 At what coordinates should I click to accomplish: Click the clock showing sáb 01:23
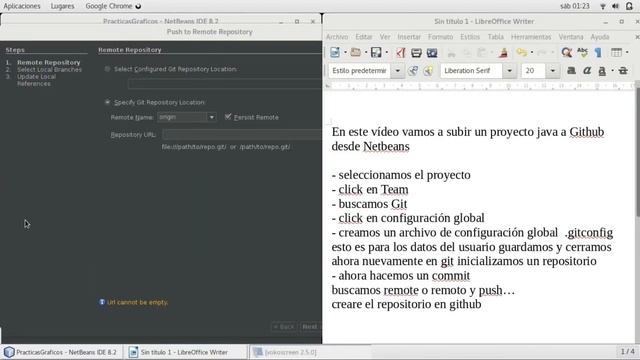point(575,6)
